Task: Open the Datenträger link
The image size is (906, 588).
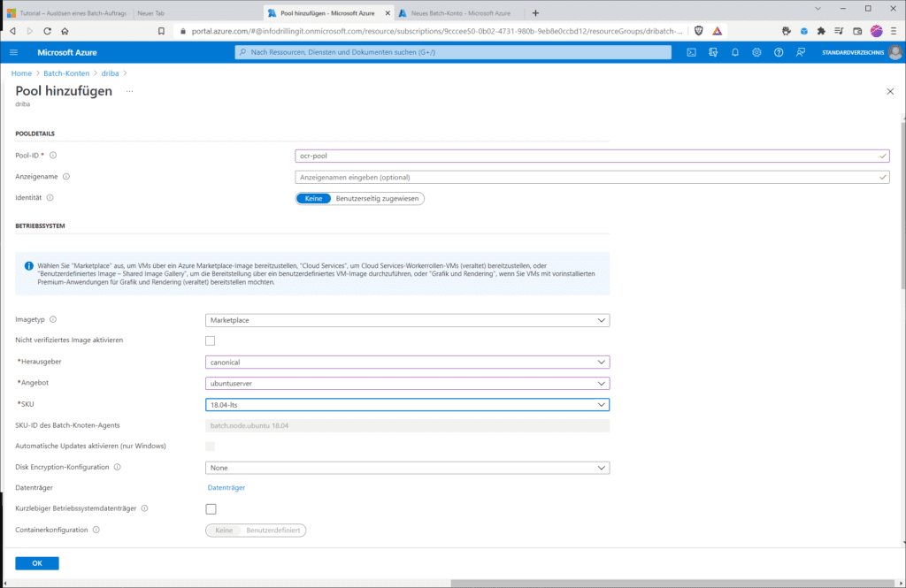Action: pos(226,487)
